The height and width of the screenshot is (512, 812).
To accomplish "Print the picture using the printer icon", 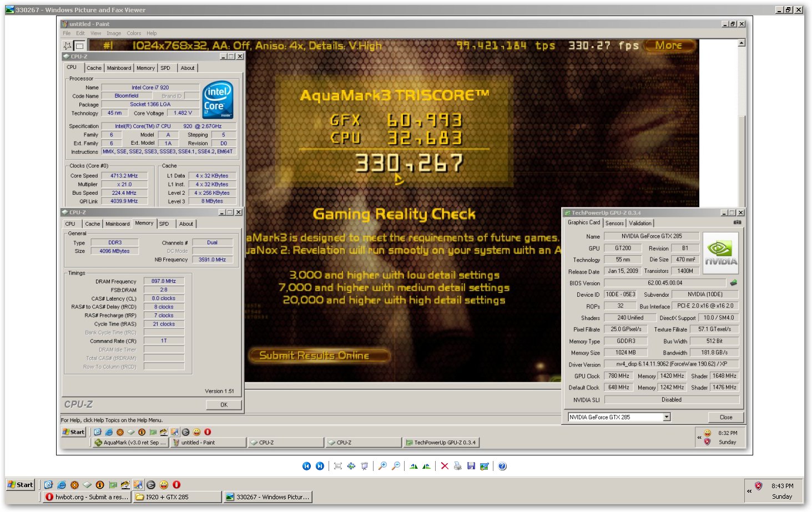I will click(x=458, y=466).
